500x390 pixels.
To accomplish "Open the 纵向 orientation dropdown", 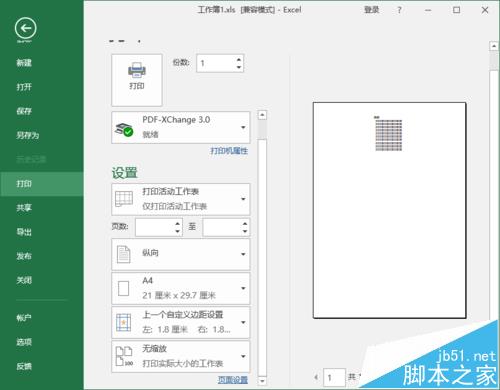I will click(180, 254).
